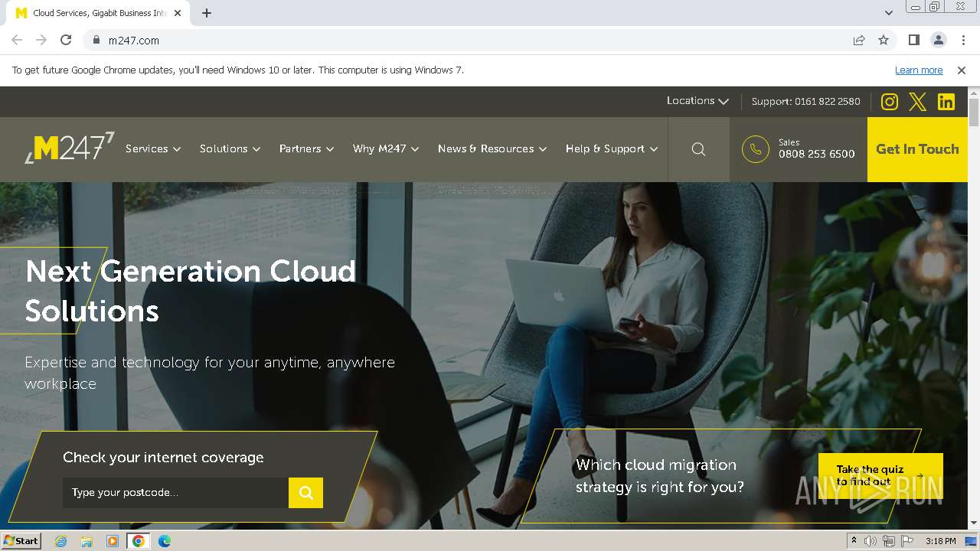The height and width of the screenshot is (551, 980).
Task: Open the Chrome profile icon
Action: tap(938, 40)
